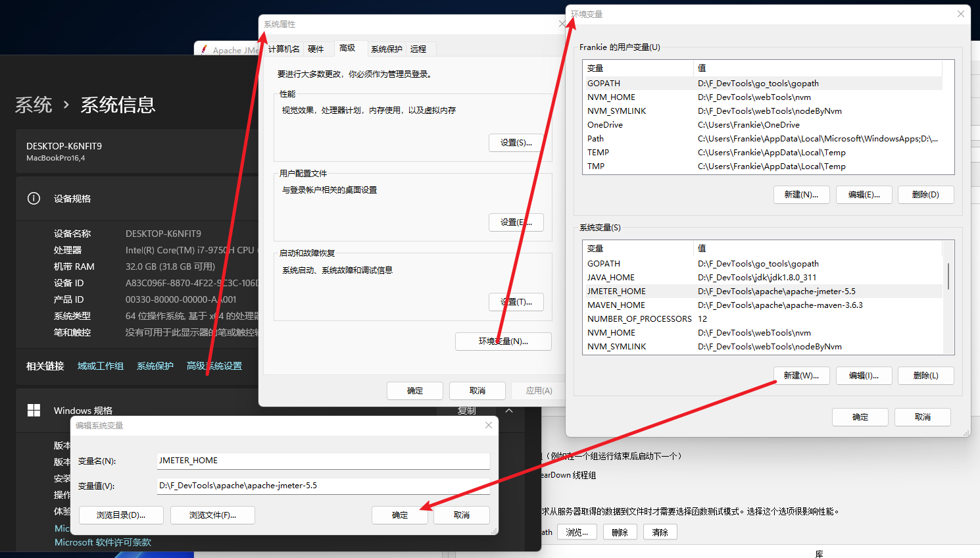Confirm edit system variable with 确定
The height and width of the screenshot is (558, 980).
(400, 515)
